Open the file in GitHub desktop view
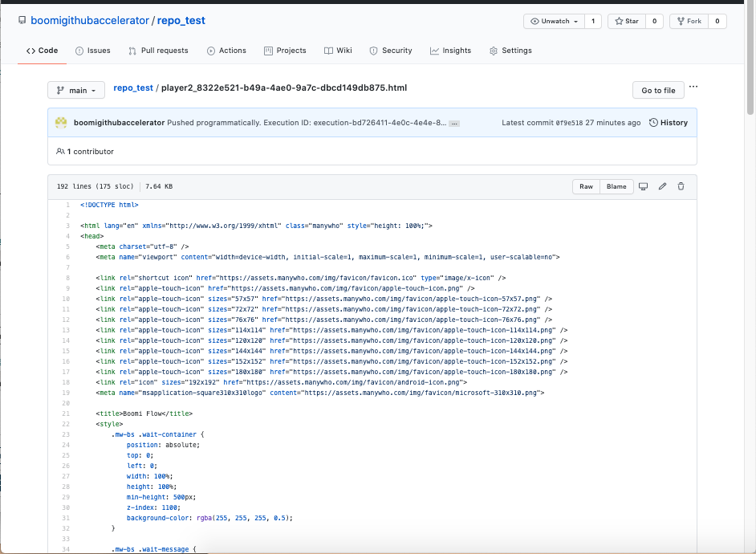 (x=643, y=186)
